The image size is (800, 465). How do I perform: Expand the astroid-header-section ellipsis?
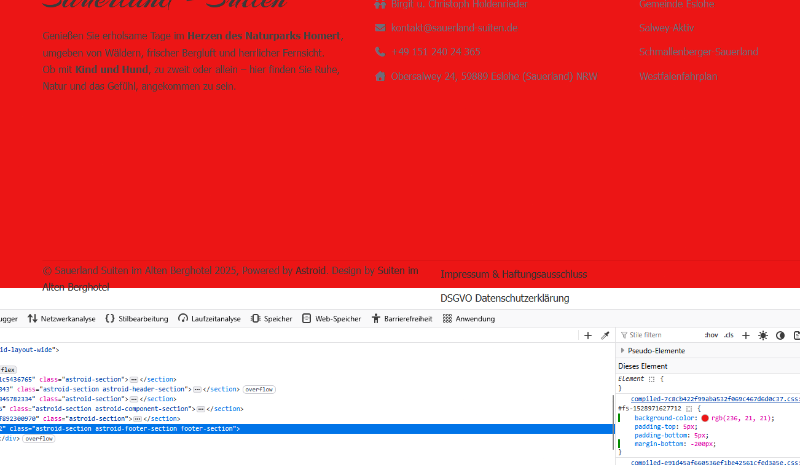197,389
